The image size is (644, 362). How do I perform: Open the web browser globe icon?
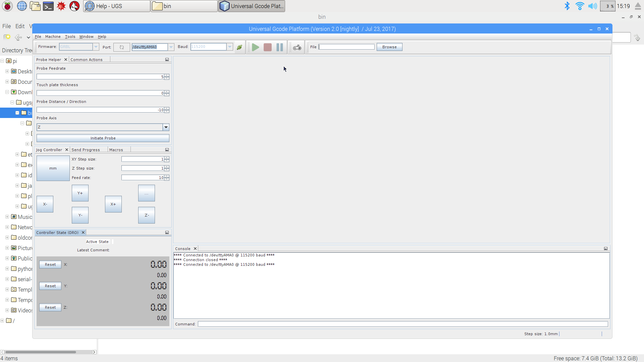click(x=22, y=6)
